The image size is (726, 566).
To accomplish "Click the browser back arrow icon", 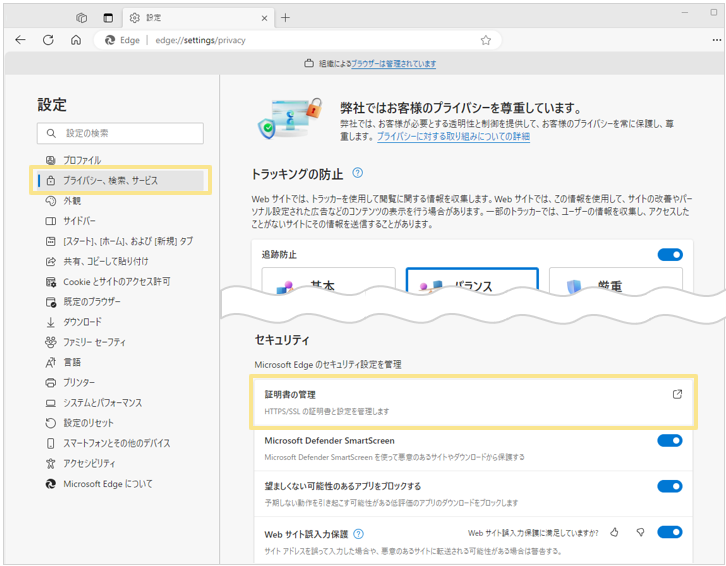I will pos(20,40).
